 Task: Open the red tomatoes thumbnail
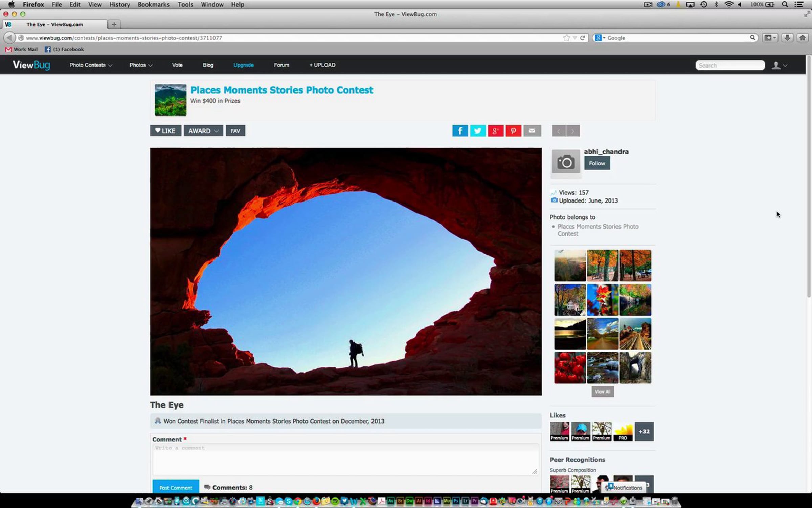point(570,367)
